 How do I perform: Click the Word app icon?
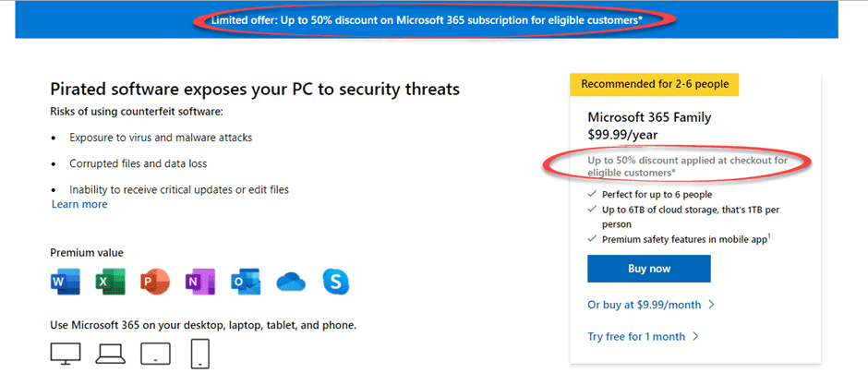tap(66, 283)
